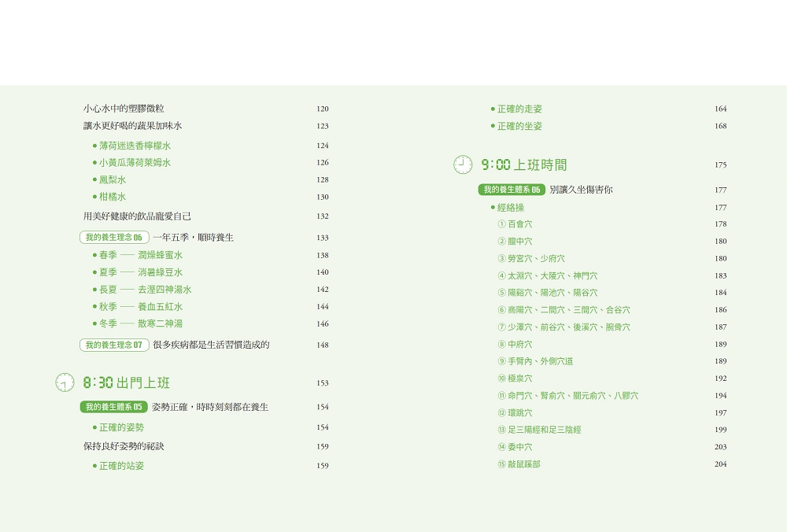Click page number 153
The width and height of the screenshot is (787, 532).
point(323,383)
